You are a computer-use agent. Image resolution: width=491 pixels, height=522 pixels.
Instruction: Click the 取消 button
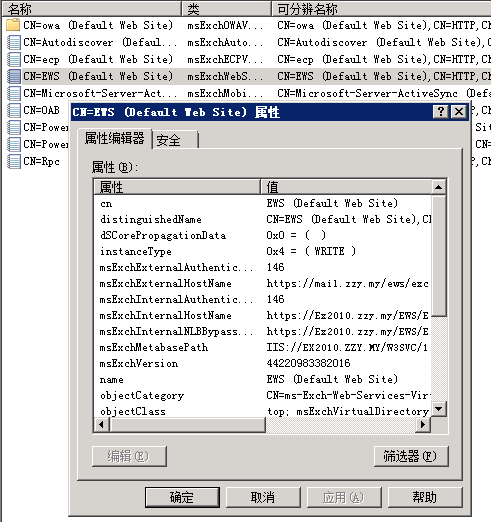click(x=263, y=497)
